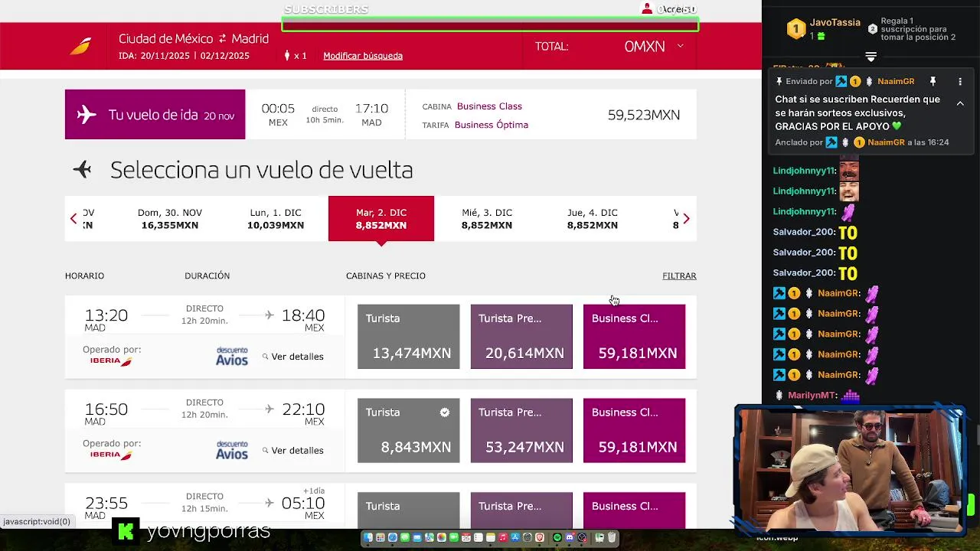Open Trash in the dock
This screenshot has width=980, height=551.
pyautogui.click(x=612, y=537)
